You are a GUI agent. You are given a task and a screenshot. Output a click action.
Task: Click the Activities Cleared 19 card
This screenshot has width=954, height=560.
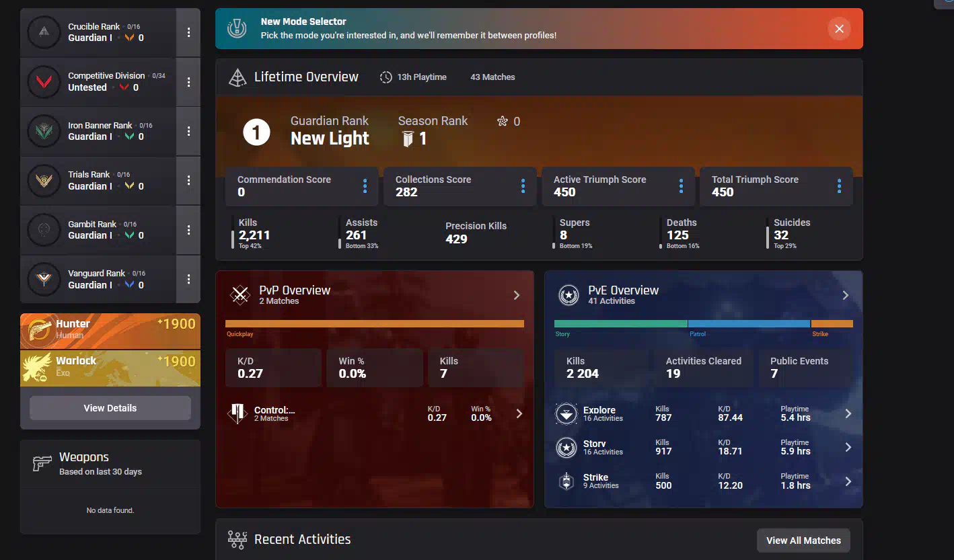704,368
